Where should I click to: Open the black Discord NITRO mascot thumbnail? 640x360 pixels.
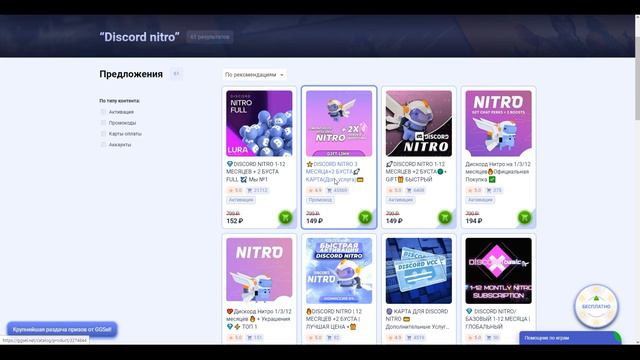click(419, 123)
